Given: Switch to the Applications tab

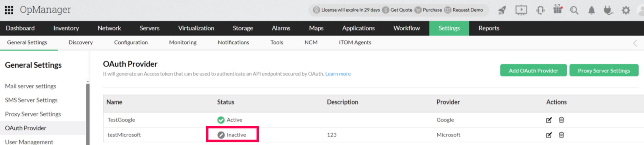Looking at the screenshot, I should (x=358, y=28).
